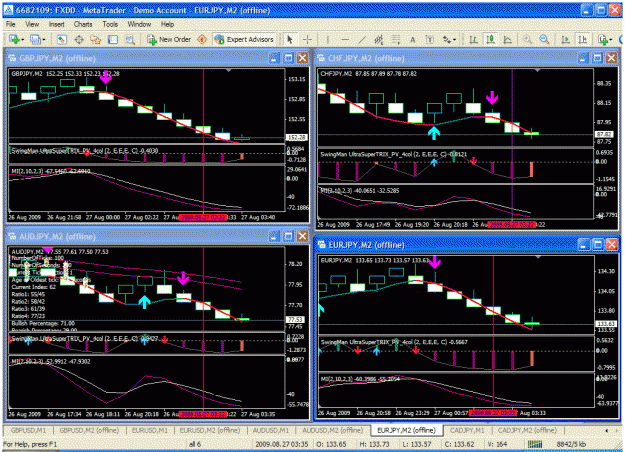Select the vertical line drawing tool
The height and width of the screenshot is (452, 625).
click(x=328, y=39)
